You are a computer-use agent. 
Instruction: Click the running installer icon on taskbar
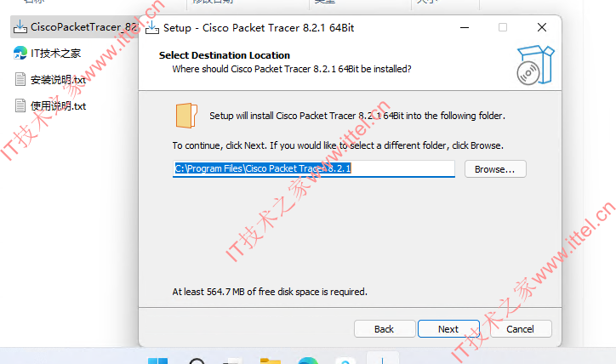pos(382,359)
